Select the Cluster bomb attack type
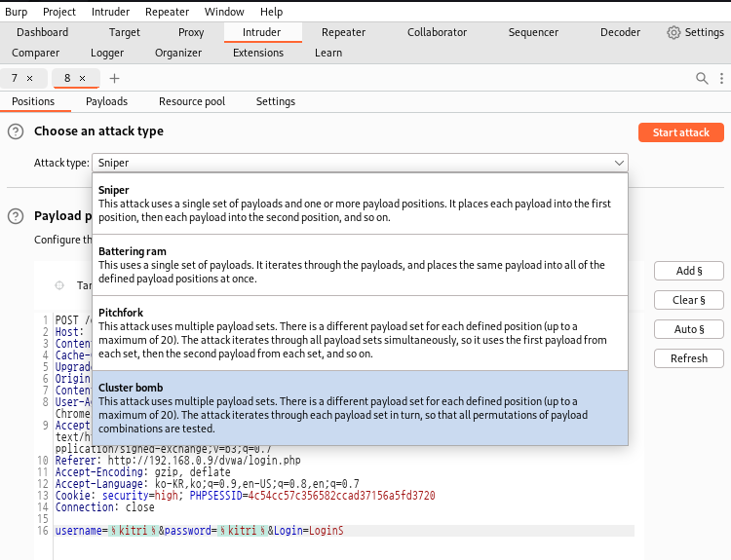 coord(360,408)
